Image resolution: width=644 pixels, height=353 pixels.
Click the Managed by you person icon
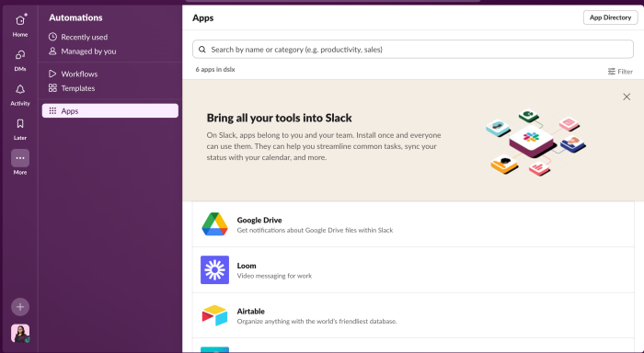52,51
